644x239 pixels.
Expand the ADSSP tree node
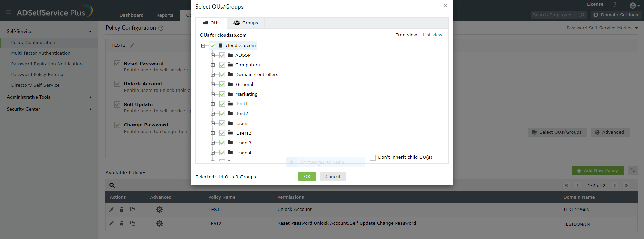(x=213, y=55)
